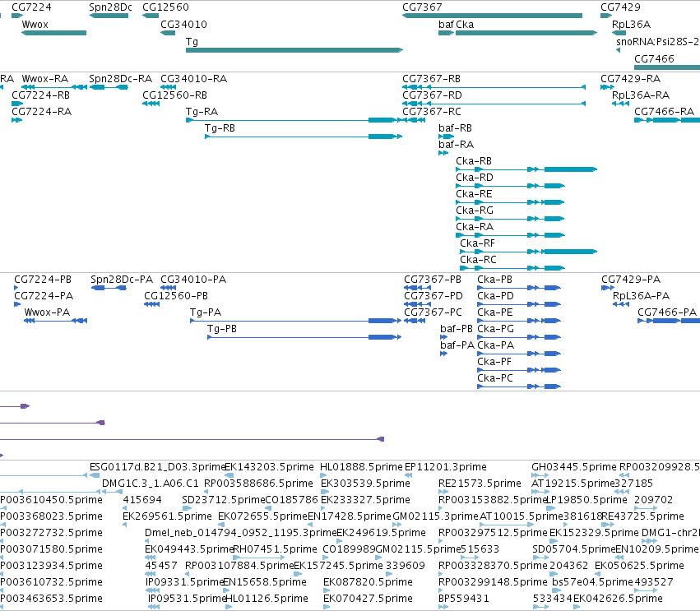Image resolution: width=700 pixels, height=611 pixels.
Task: Select the baf-PB protein label
Action: pos(457,330)
